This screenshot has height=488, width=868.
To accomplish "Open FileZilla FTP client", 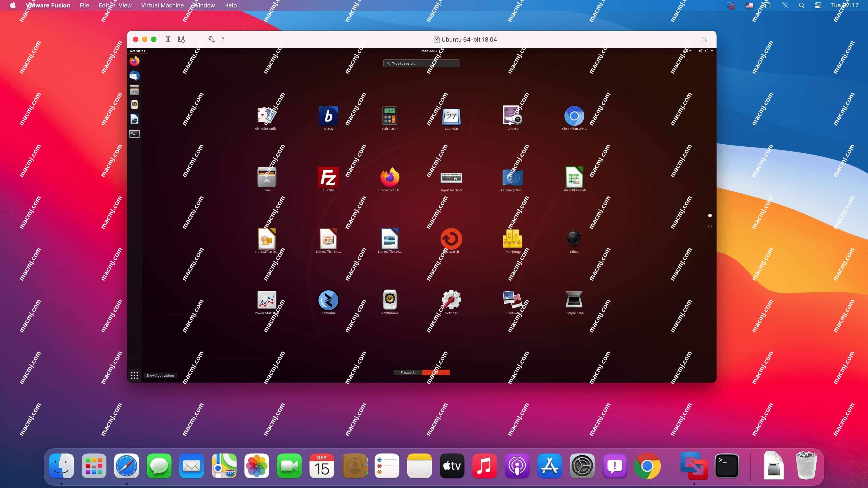I will 328,177.
